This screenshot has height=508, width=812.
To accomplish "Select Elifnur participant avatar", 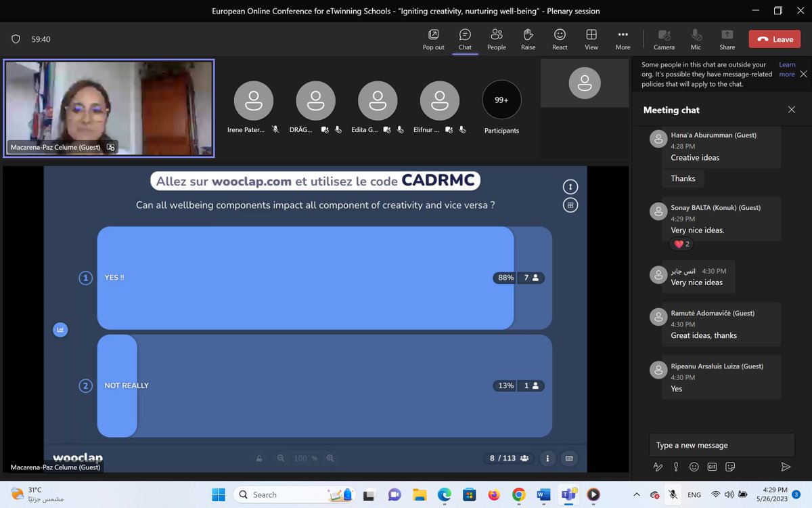I will tap(440, 100).
